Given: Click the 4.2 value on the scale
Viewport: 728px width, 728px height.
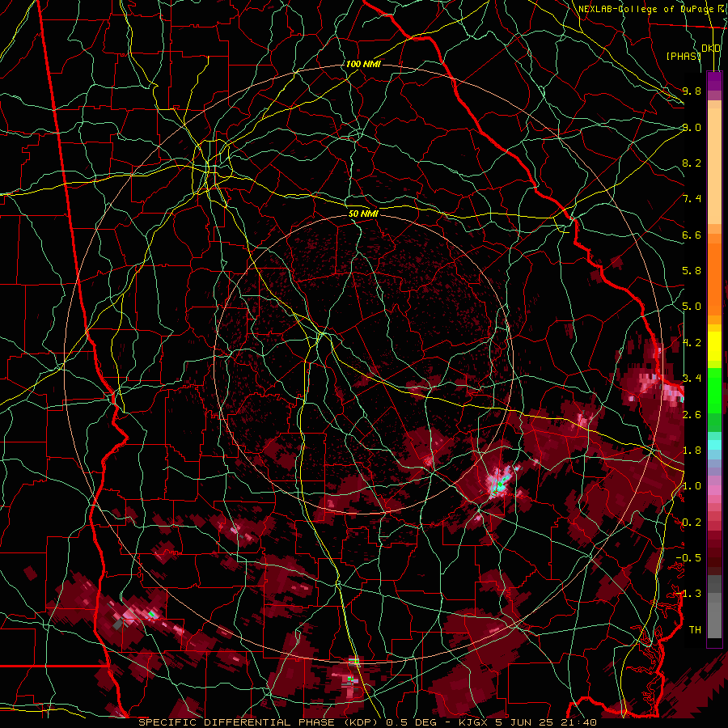Looking at the screenshot, I should coord(692,343).
